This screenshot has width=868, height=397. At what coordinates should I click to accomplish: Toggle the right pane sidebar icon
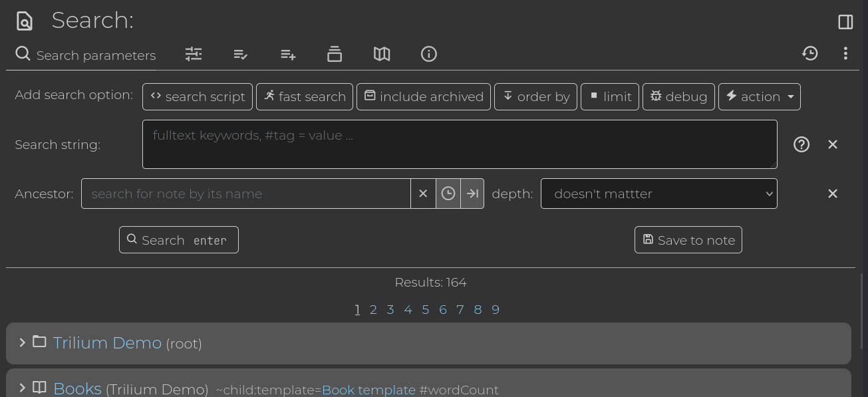(x=845, y=22)
